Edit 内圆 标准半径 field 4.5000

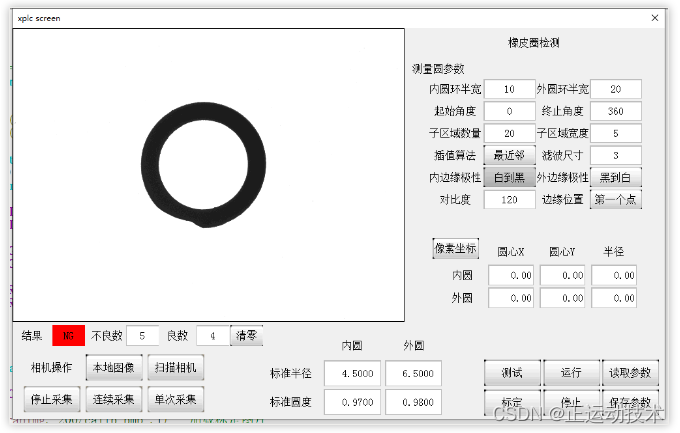[352, 373]
